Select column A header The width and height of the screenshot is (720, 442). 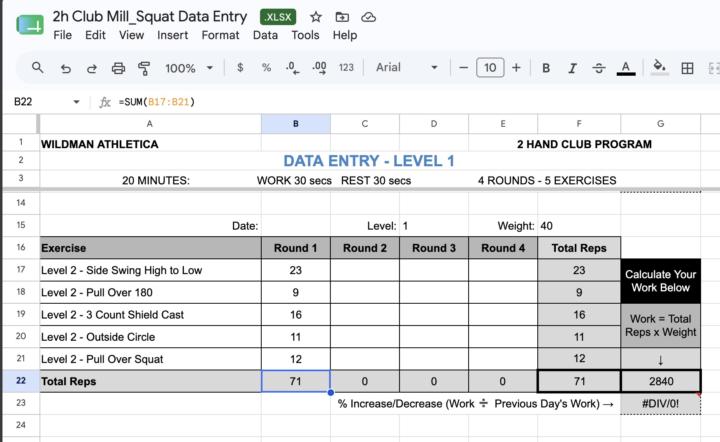[150, 124]
